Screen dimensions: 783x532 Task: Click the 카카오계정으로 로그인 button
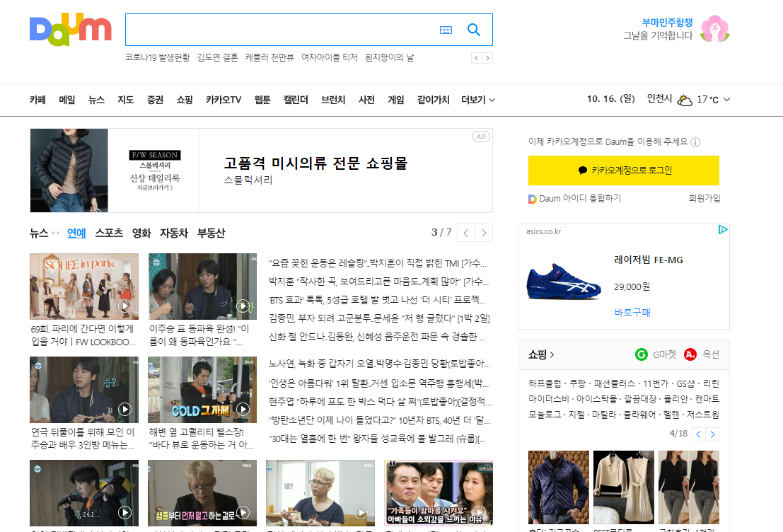coord(623,170)
